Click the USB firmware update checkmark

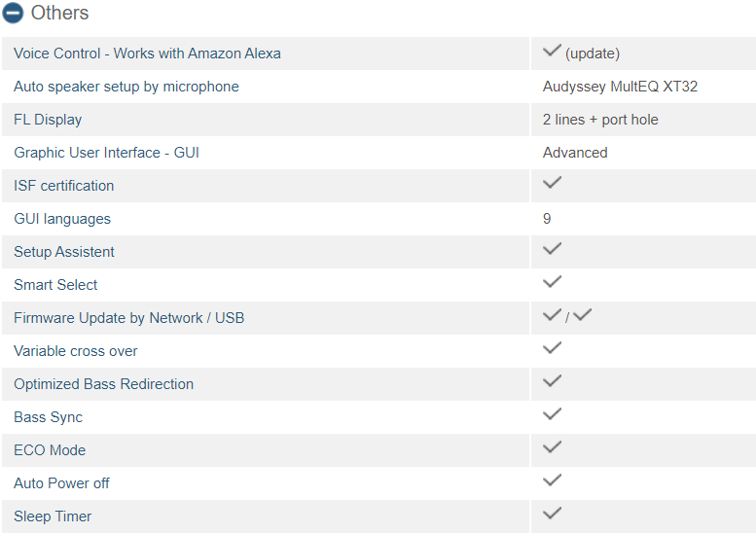pyautogui.click(x=583, y=315)
